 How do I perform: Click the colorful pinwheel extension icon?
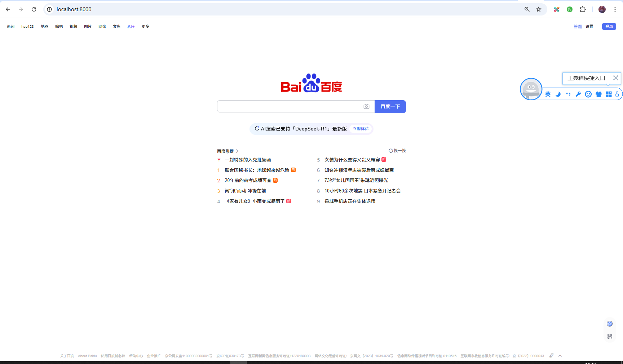pos(557,9)
